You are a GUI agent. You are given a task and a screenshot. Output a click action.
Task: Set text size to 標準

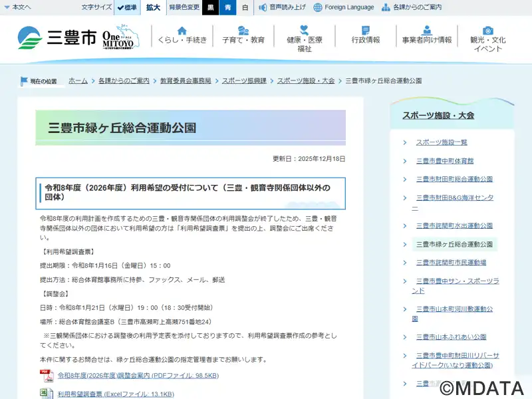[x=126, y=7]
